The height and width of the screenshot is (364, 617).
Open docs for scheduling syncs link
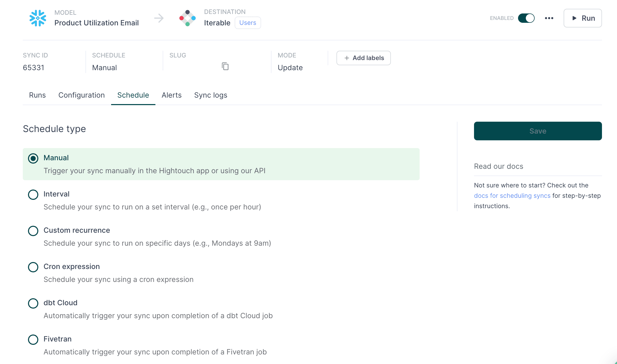[512, 196]
